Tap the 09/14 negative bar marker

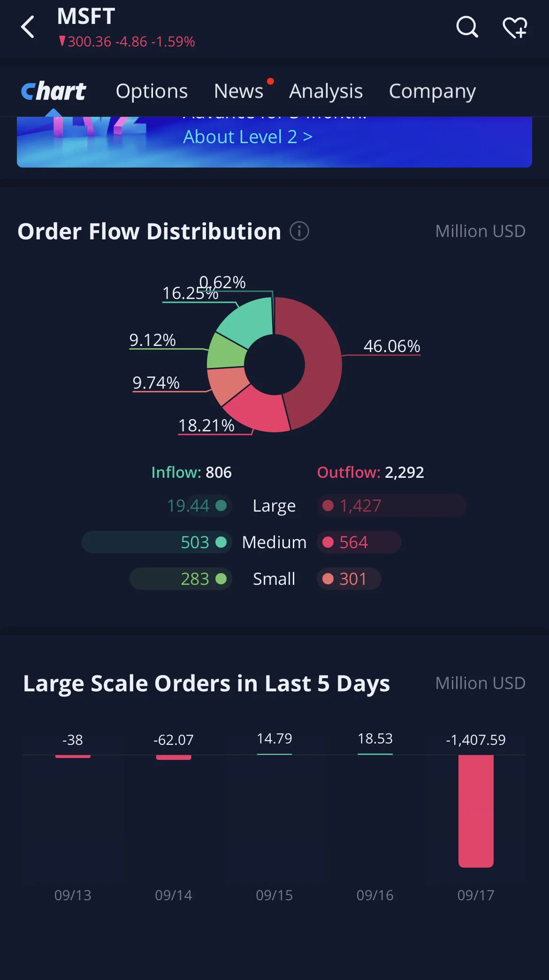(x=174, y=757)
